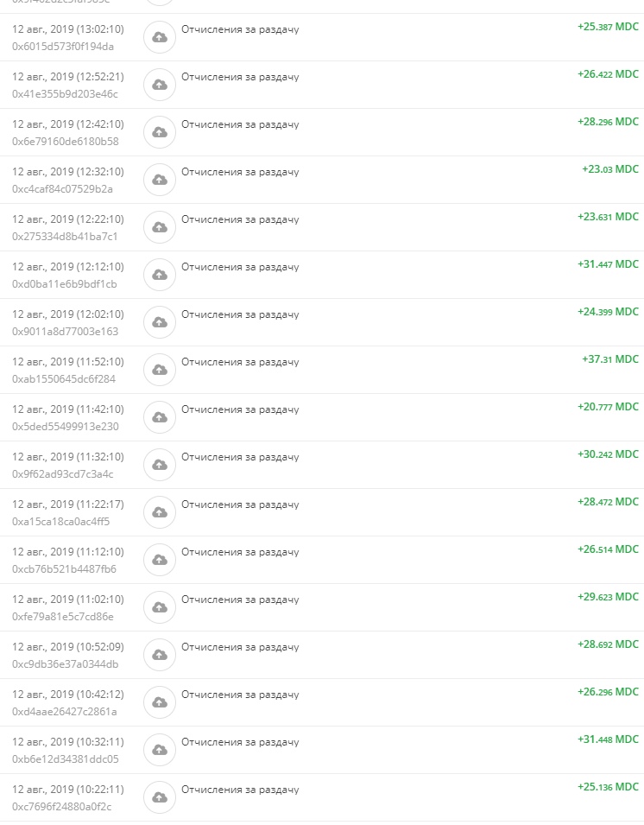Click the +20.777 MDC amount

click(x=608, y=407)
